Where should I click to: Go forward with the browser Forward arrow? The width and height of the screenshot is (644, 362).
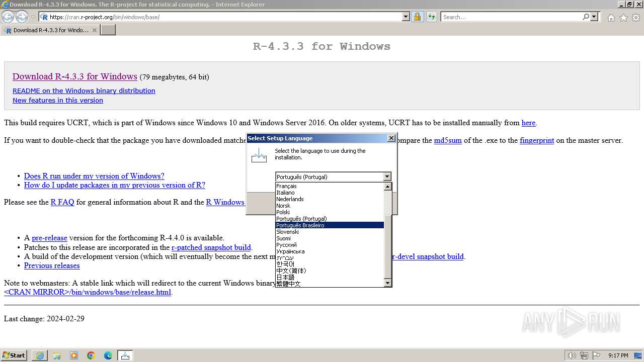pos(22,17)
